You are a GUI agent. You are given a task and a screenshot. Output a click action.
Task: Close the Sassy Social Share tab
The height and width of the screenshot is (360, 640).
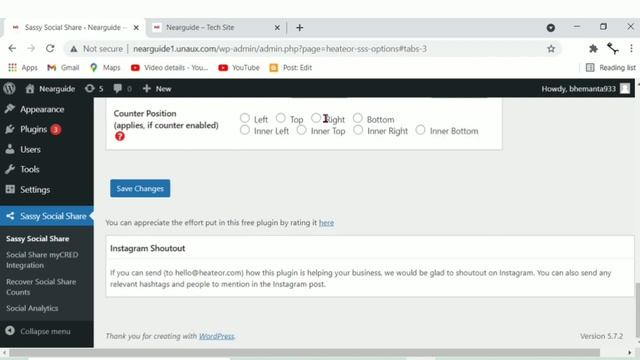pos(136,27)
